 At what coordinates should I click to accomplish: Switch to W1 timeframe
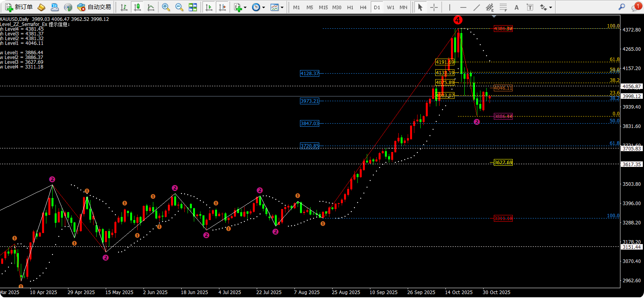tap(390, 7)
